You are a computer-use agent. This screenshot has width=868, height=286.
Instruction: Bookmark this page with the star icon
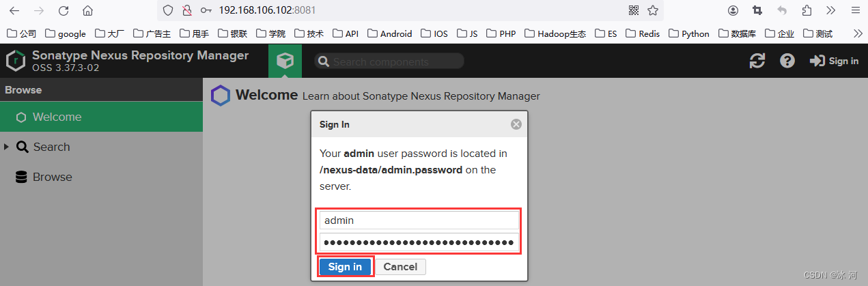click(x=653, y=10)
